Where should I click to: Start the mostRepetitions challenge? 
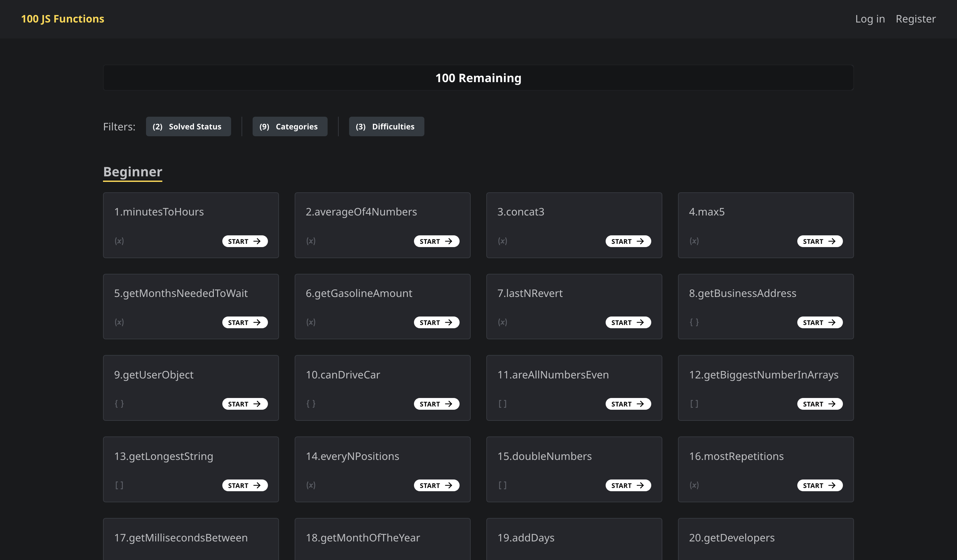[x=820, y=485]
